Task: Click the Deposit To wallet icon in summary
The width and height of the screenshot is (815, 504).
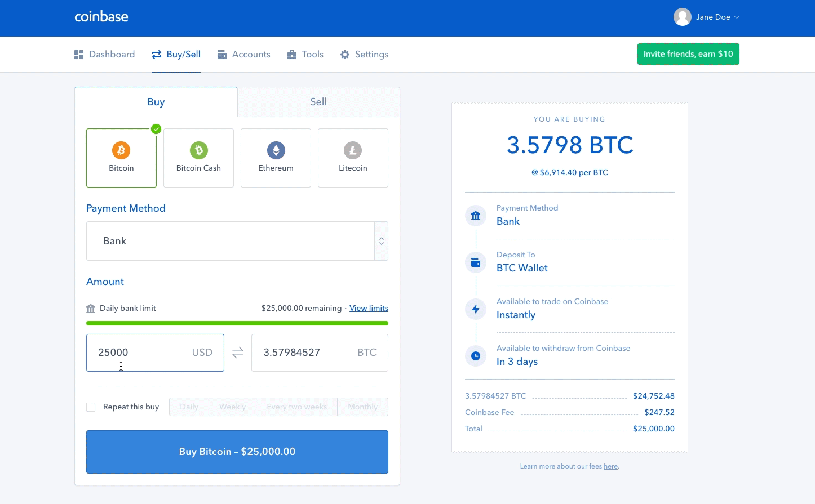Action: coord(476,262)
